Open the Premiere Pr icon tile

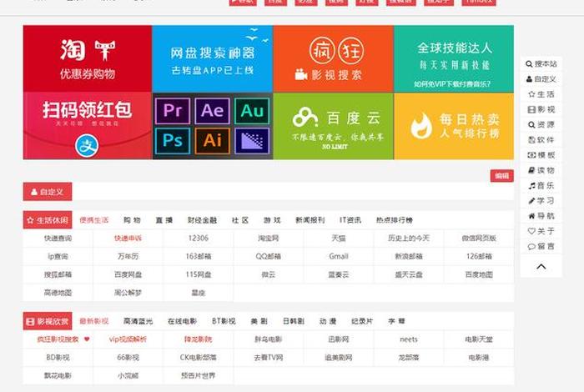click(x=173, y=111)
